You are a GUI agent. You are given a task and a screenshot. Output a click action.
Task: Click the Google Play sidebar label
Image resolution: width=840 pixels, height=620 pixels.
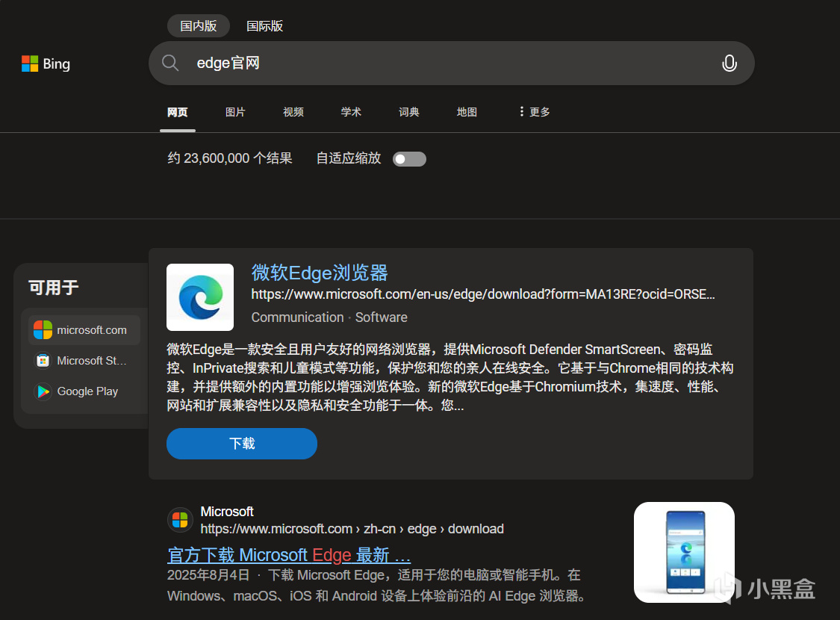(x=87, y=391)
